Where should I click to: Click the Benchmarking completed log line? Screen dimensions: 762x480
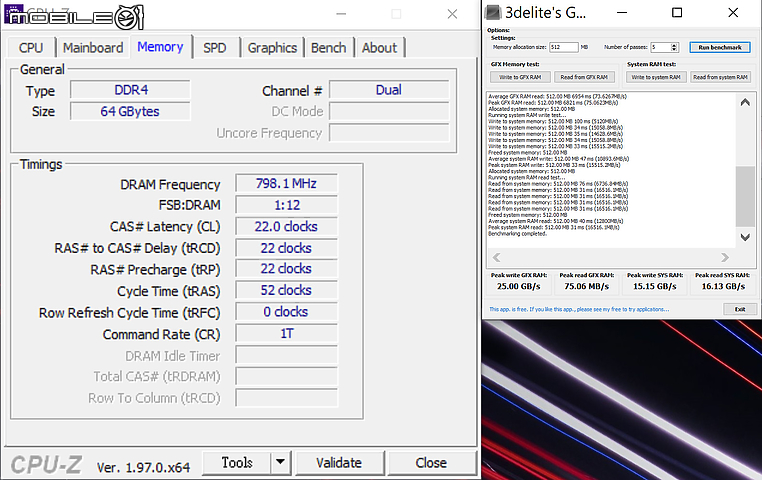click(518, 234)
